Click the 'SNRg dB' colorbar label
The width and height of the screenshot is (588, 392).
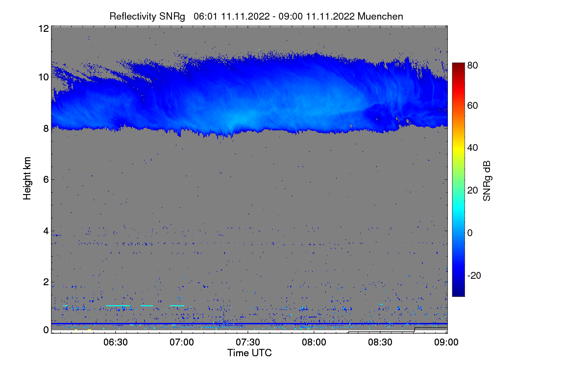pos(487,180)
